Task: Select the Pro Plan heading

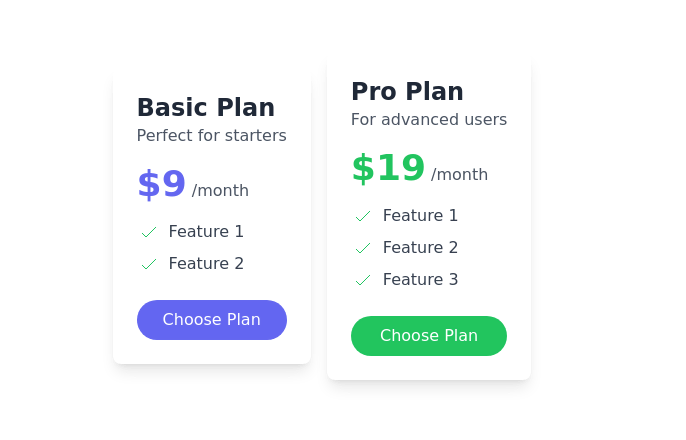Action: (x=407, y=92)
